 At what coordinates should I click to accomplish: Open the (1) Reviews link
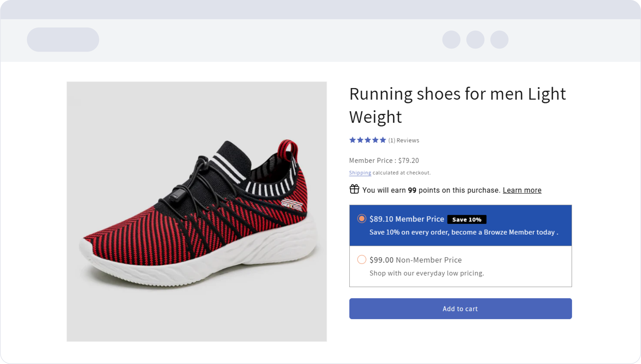(x=404, y=140)
